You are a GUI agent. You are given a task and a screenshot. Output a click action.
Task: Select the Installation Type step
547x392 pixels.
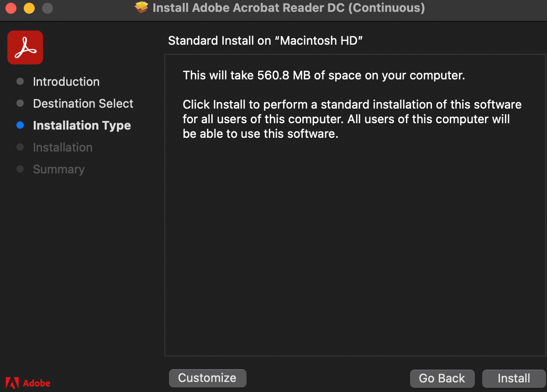pos(82,125)
